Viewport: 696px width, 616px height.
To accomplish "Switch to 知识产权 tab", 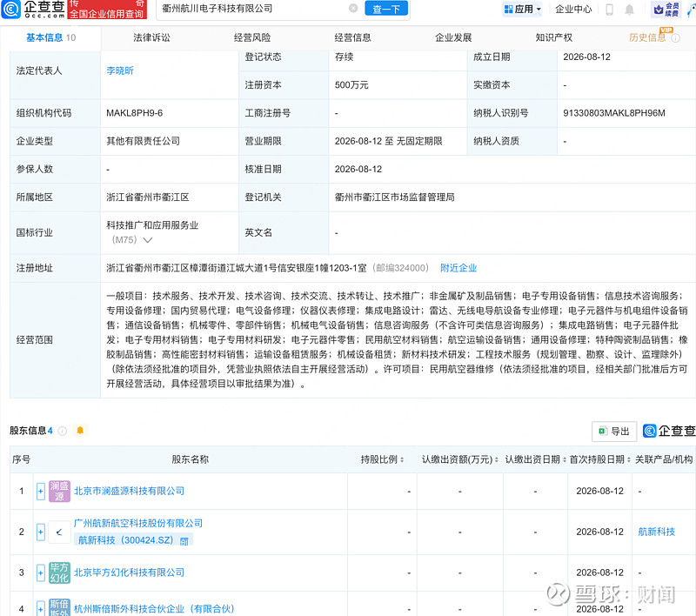I will coord(554,37).
